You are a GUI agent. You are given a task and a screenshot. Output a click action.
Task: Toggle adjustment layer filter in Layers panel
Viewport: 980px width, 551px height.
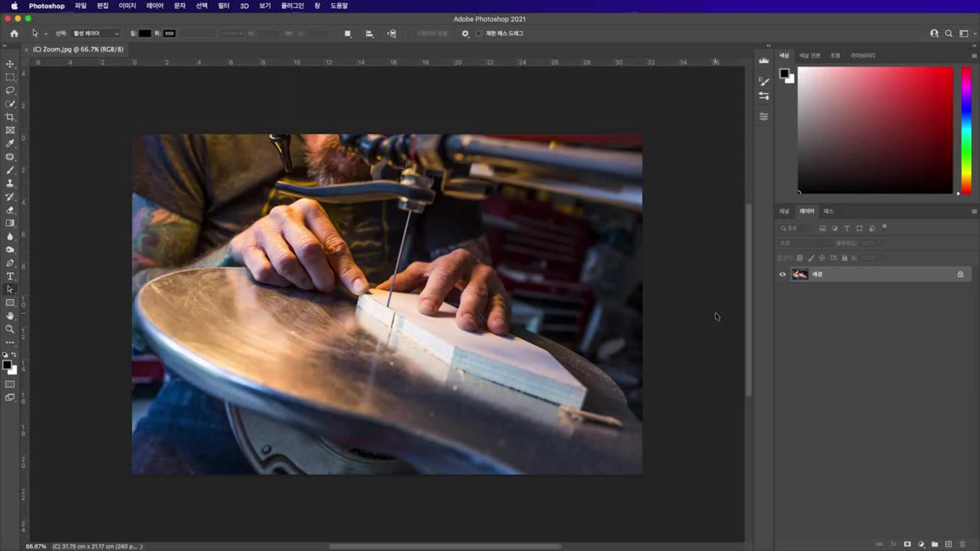pos(835,229)
